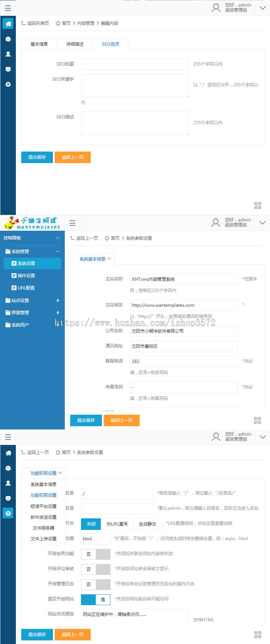Toggle the 开启管理日志 switch
Image resolution: width=270 pixels, height=644 pixels.
96,584
